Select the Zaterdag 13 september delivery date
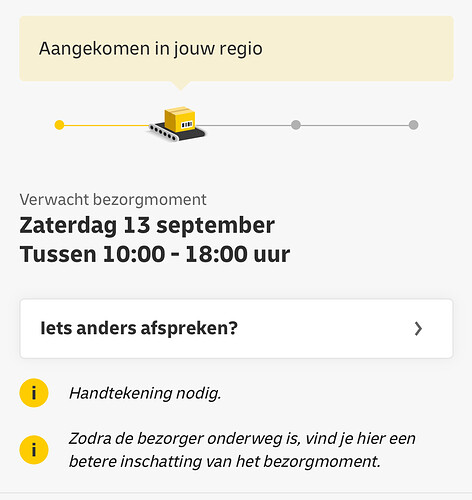Image resolution: width=472 pixels, height=500 pixels. coord(147,225)
